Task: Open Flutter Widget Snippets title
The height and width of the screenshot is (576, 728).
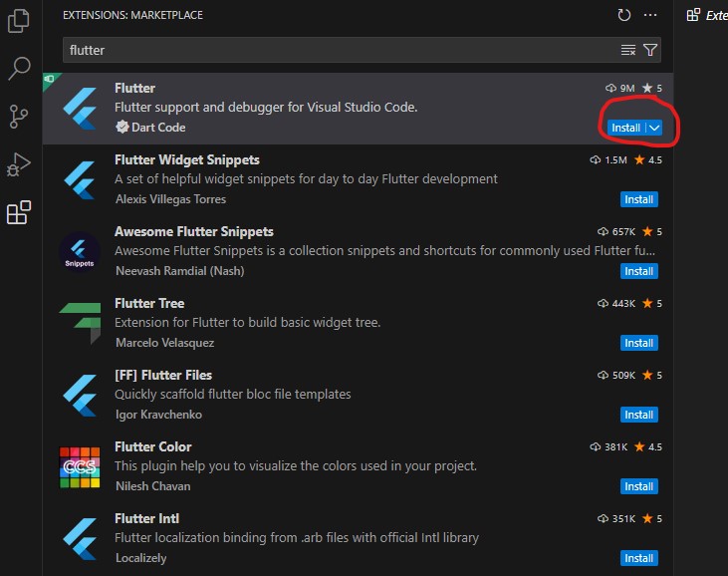Action: (187, 159)
